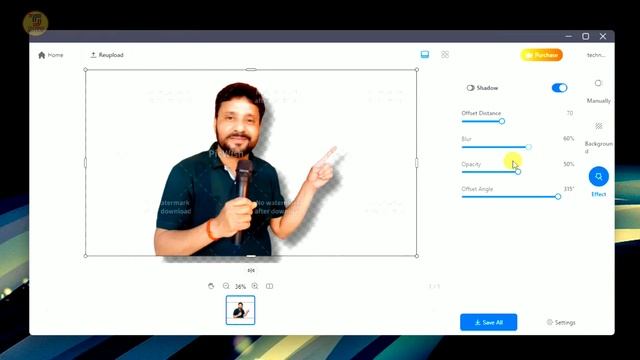Click the flip horizontal icon below canvas
The width and height of the screenshot is (640, 360).
[251, 270]
